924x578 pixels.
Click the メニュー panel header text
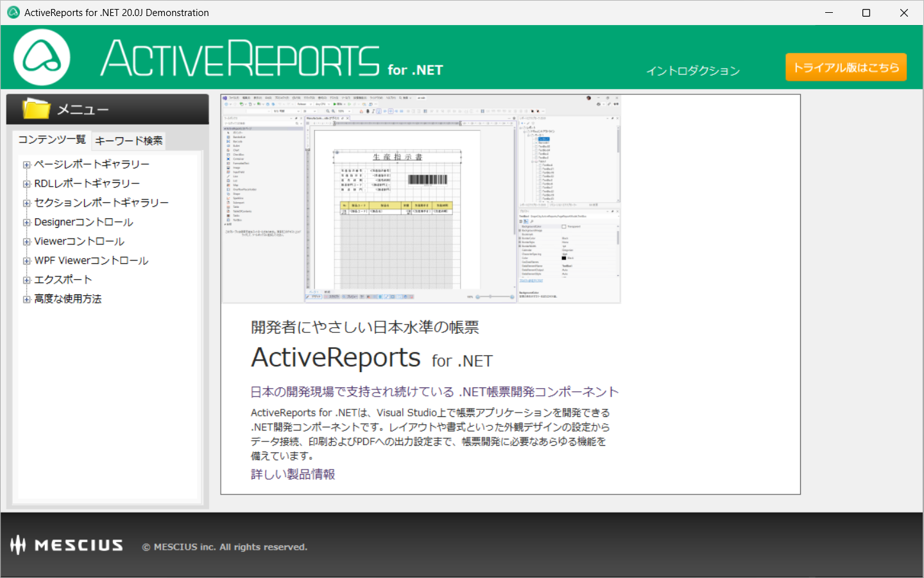pyautogui.click(x=83, y=110)
